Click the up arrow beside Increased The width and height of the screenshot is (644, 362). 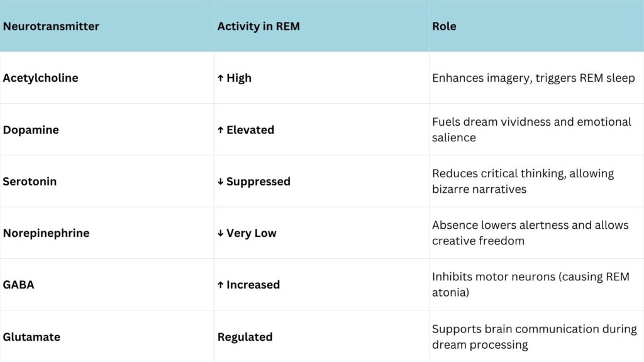click(x=221, y=285)
